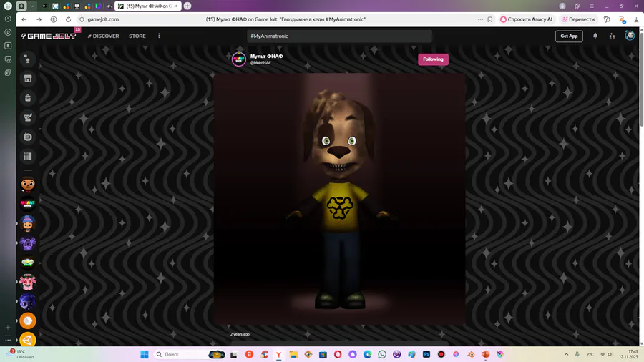
Task: Open Blender from the taskbar
Action: coord(471,354)
